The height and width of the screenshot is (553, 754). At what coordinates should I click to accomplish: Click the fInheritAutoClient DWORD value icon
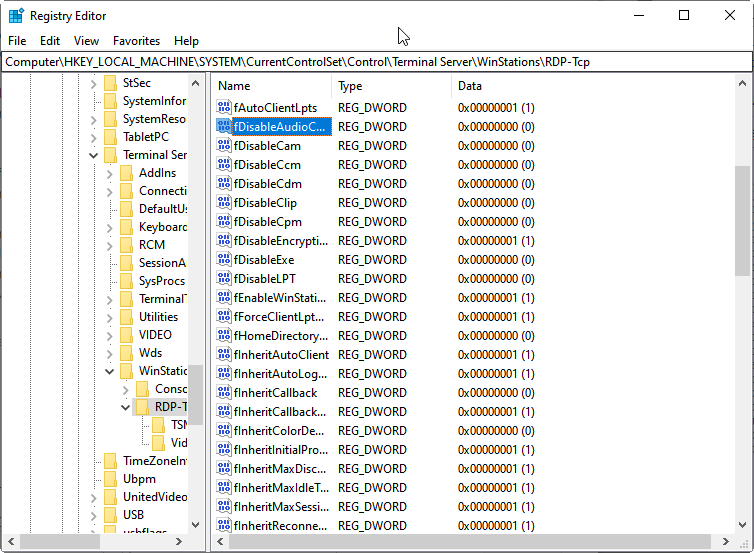(224, 354)
